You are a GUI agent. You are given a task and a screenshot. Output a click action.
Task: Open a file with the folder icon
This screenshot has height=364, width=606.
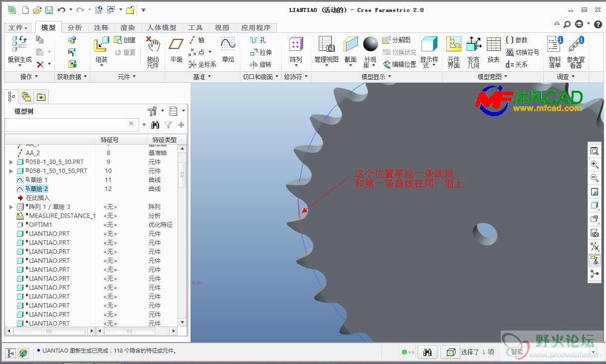point(37,10)
